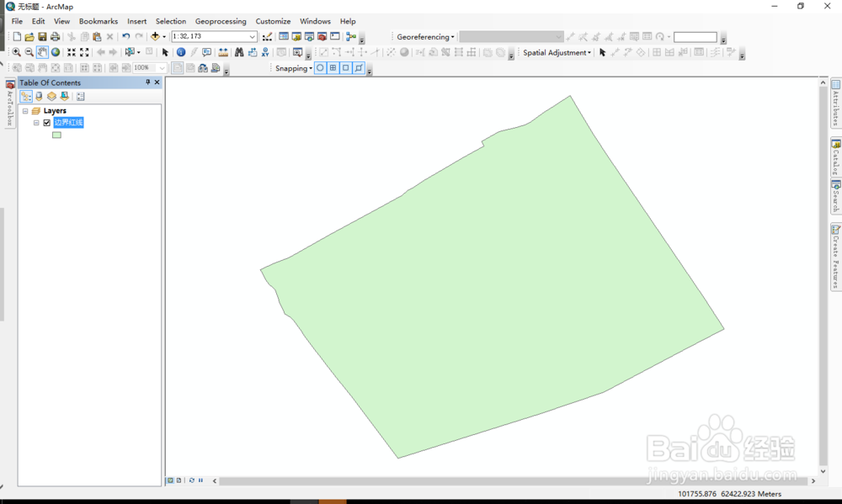This screenshot has height=504, width=842.
Task: Toggle Edge Snapping button
Action: tap(359, 67)
